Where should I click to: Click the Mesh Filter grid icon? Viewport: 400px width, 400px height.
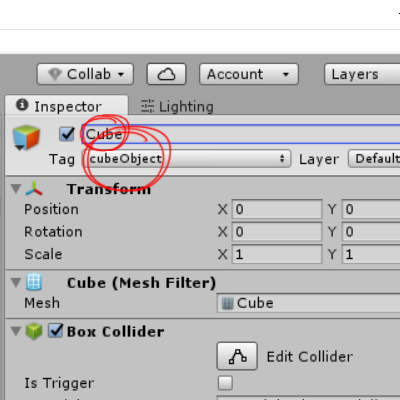click(x=34, y=282)
